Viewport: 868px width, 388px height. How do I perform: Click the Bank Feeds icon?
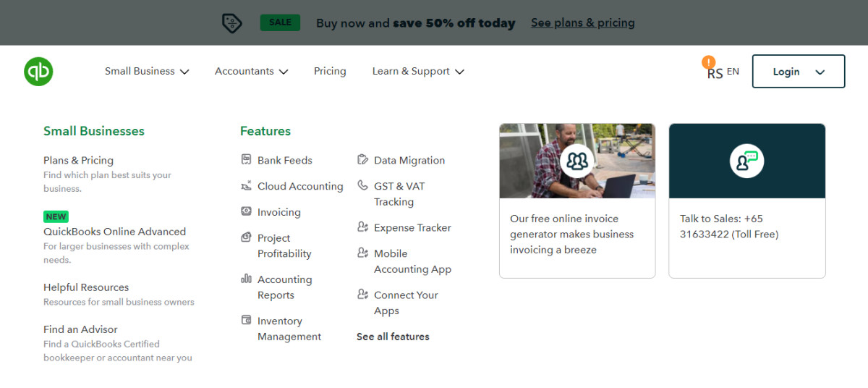(246, 159)
